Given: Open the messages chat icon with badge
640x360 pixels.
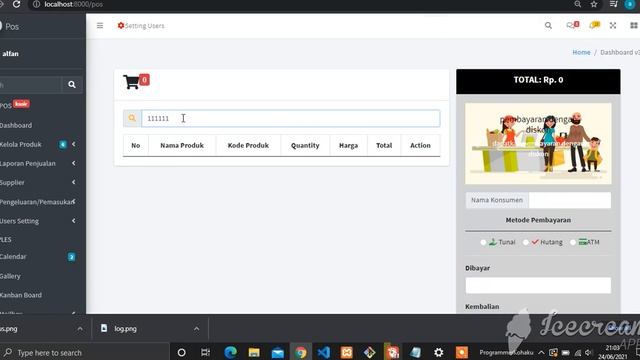Looking at the screenshot, I should click(573, 25).
